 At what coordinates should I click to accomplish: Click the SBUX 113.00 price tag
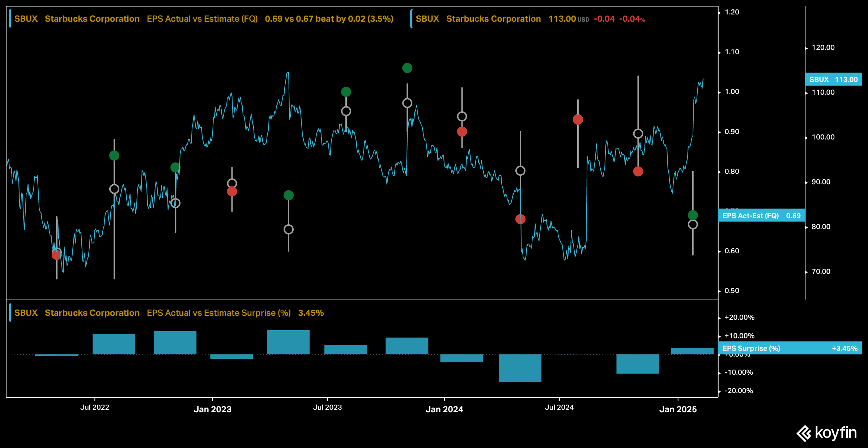click(834, 79)
